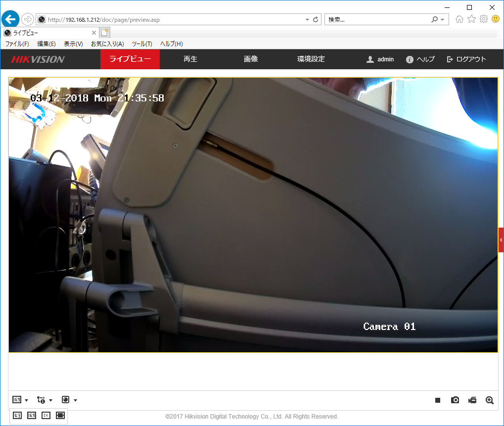Image resolution: width=504 pixels, height=426 pixels.
Task: Open the 表示(V) browser menu
Action: [x=73, y=44]
